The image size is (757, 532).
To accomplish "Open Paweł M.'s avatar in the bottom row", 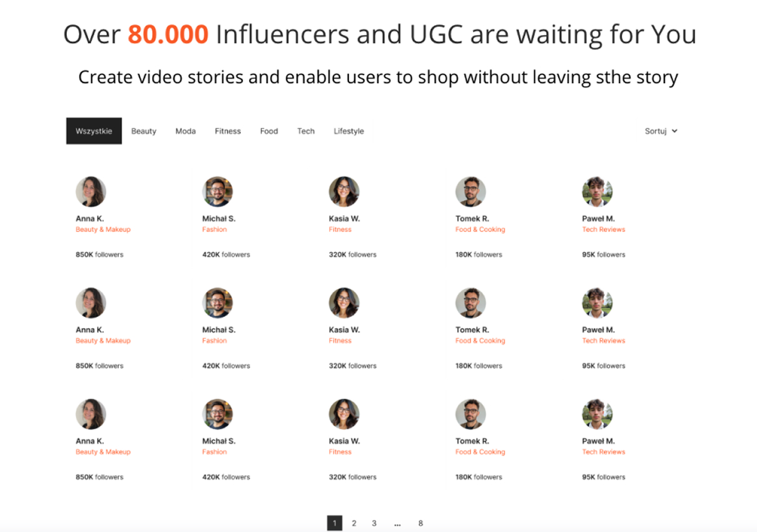I will [x=597, y=414].
